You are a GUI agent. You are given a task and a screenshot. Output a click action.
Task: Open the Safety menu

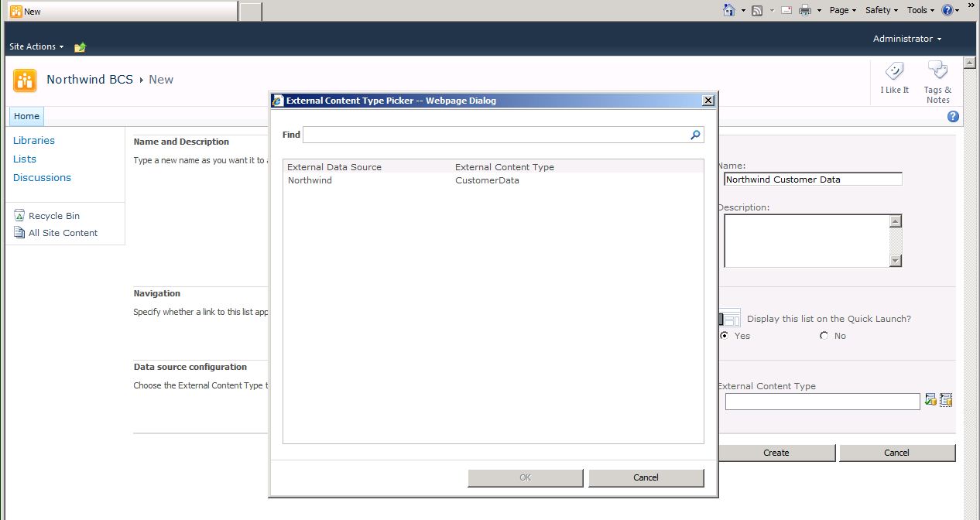(x=882, y=10)
